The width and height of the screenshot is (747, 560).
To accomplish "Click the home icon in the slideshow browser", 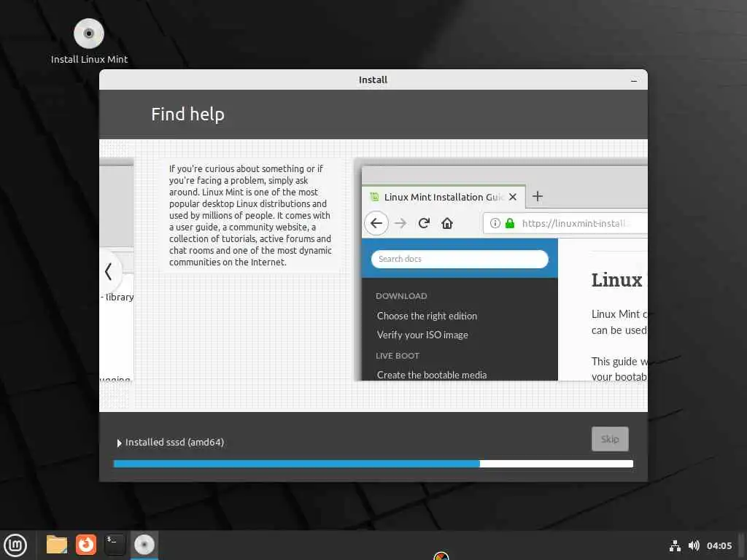I will point(447,223).
